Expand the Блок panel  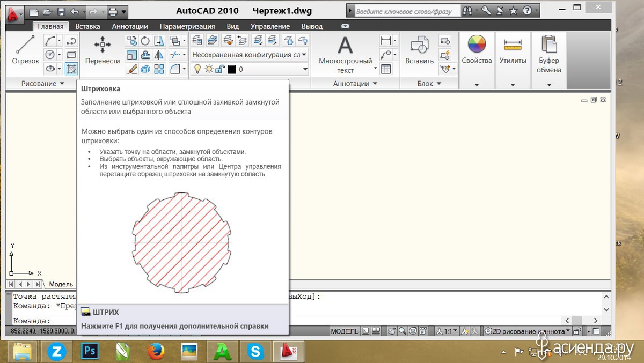(x=429, y=84)
